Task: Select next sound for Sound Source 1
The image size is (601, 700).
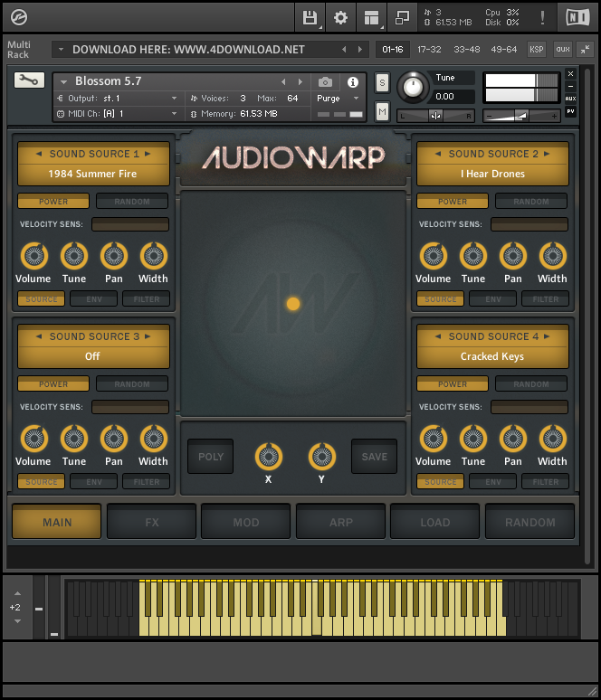Action: click(x=148, y=154)
